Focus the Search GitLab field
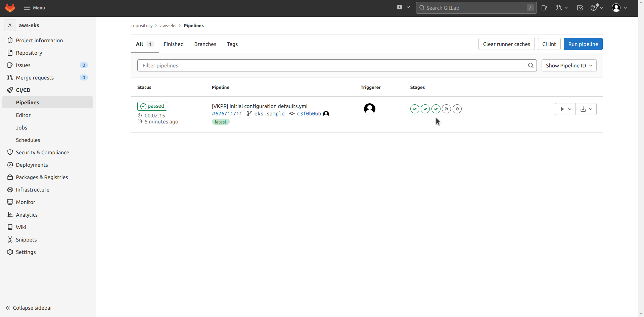This screenshot has height=317, width=644. [x=476, y=8]
